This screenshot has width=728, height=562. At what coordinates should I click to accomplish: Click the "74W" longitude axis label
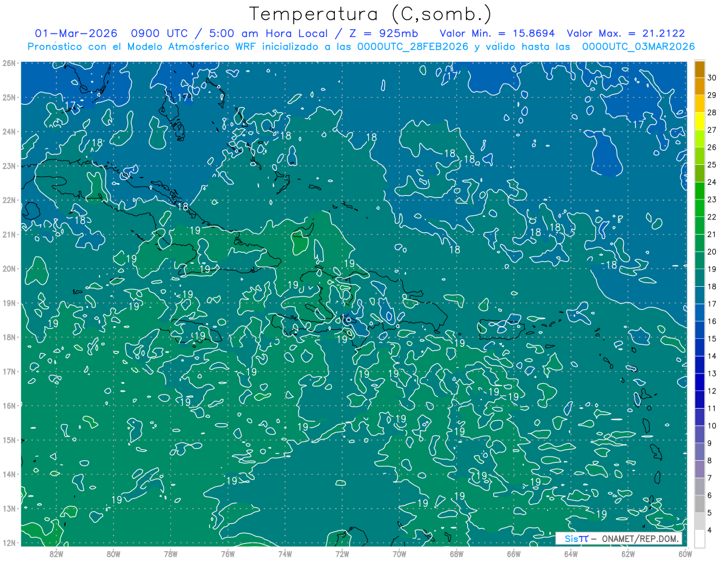(285, 554)
